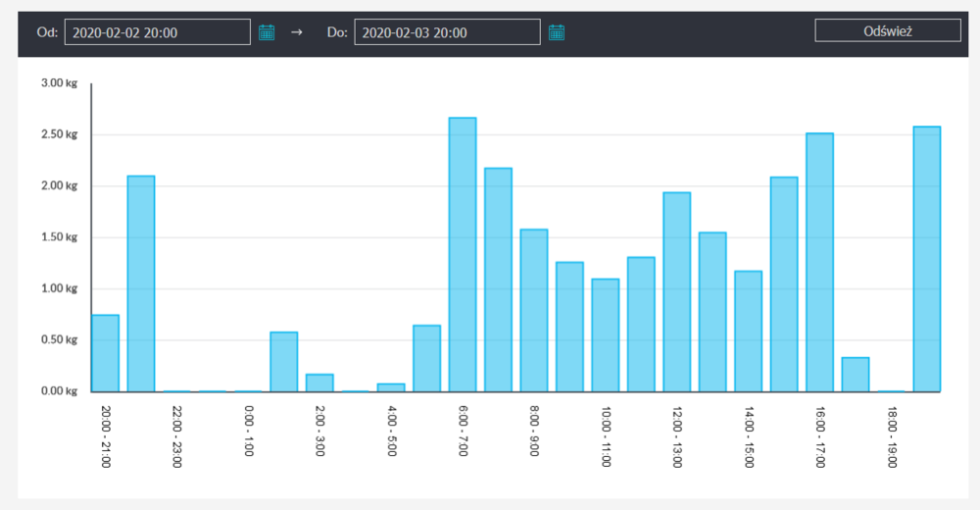980x510 pixels.
Task: Click the 2.50 kg axis label
Action: coord(60,134)
